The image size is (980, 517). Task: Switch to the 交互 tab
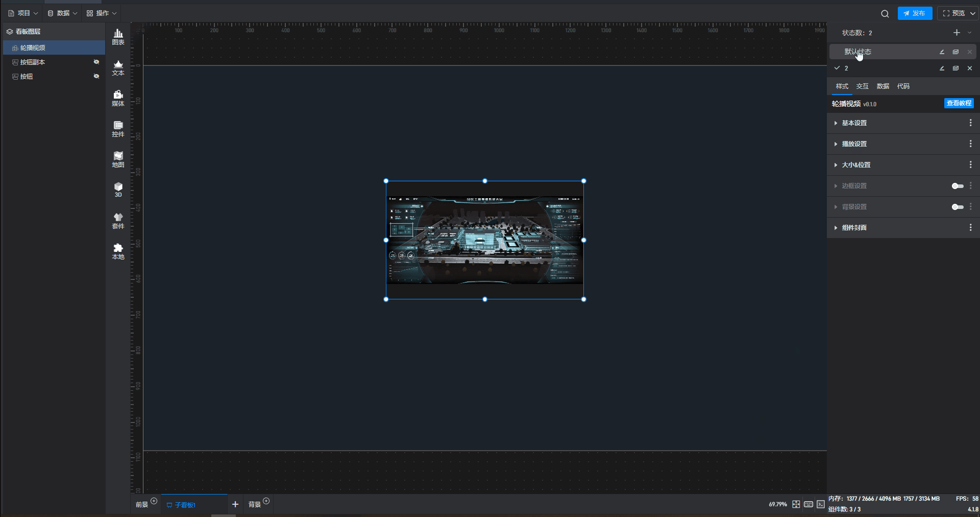pos(862,86)
